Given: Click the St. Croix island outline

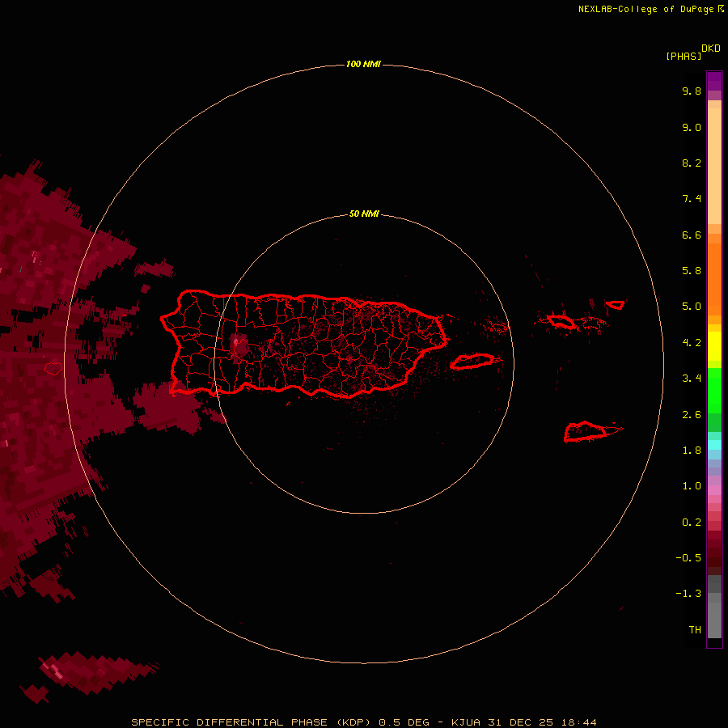Looking at the screenshot, I should pyautogui.click(x=586, y=431).
